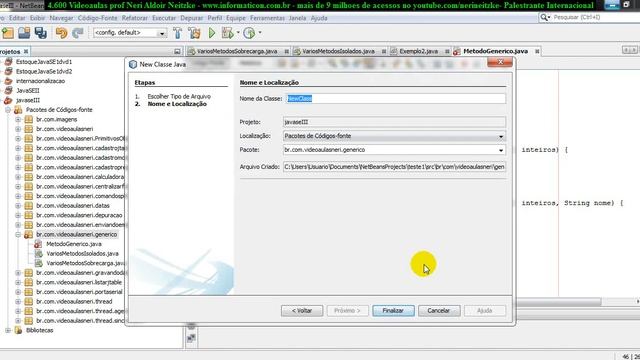
Task: Close the Projetos panel tab
Action: click(x=26, y=51)
